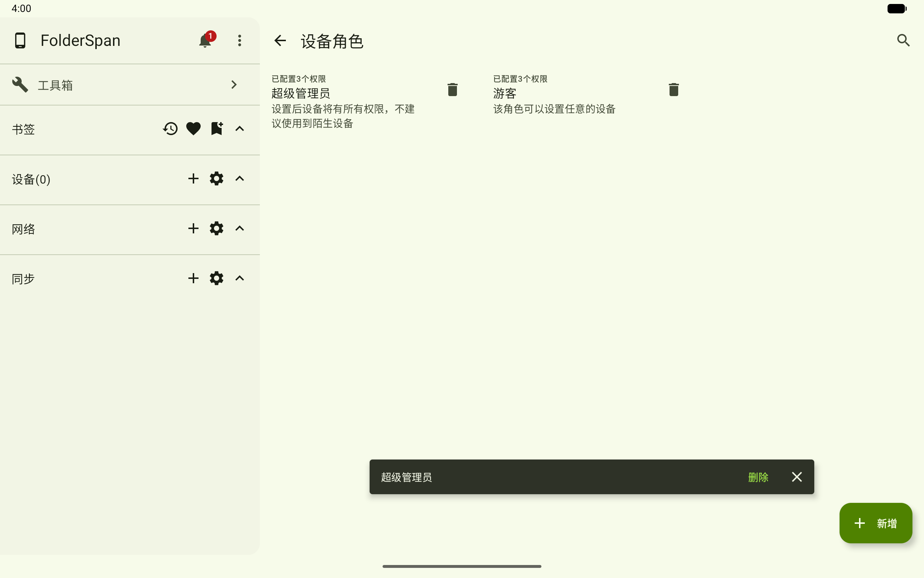Open search in 设备角色
Viewport: 924px width, 578px height.
(903, 40)
